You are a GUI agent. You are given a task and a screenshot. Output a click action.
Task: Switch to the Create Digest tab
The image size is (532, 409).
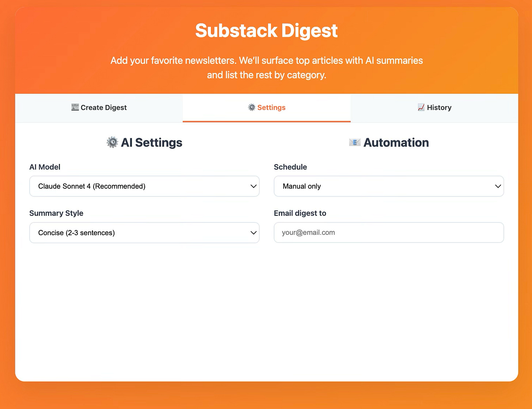tap(99, 108)
